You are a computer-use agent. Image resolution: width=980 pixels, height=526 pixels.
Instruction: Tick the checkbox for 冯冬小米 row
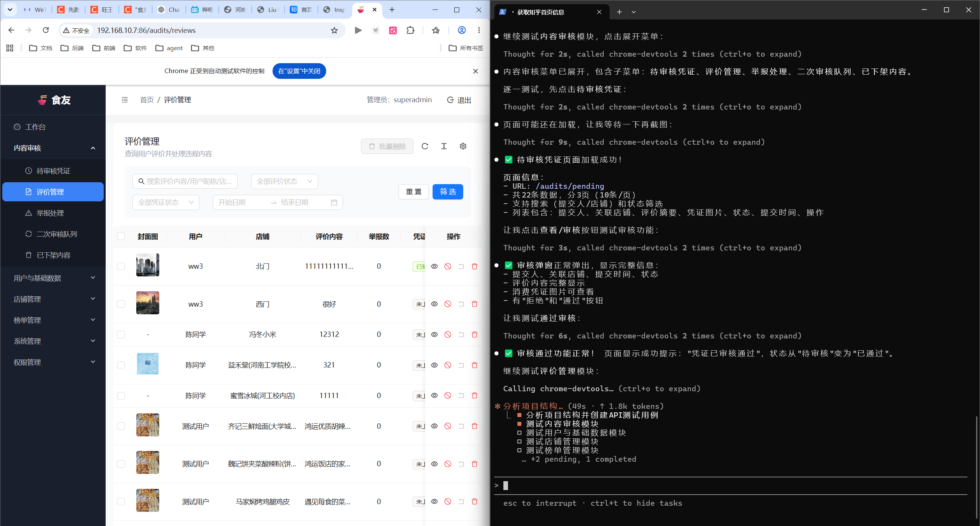point(121,335)
